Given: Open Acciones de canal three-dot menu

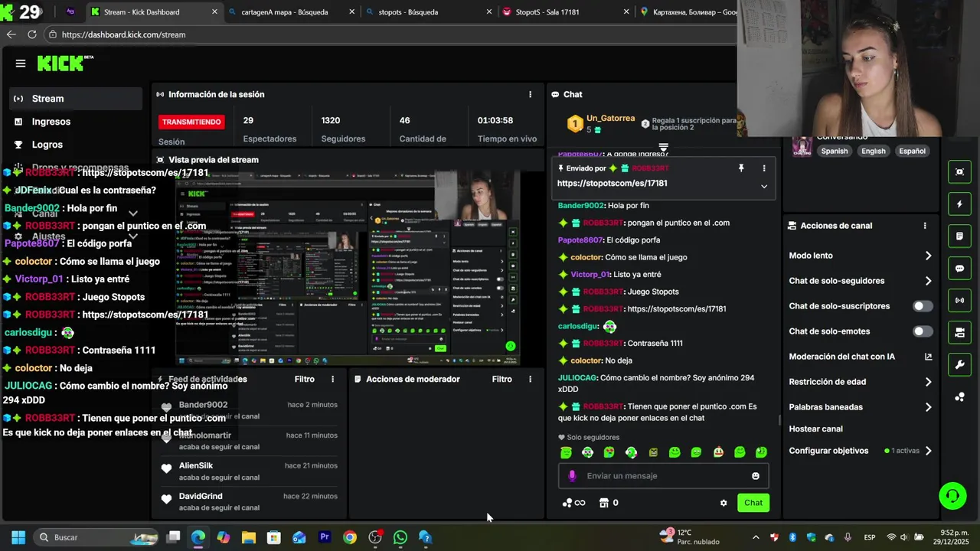Looking at the screenshot, I should coord(925,226).
